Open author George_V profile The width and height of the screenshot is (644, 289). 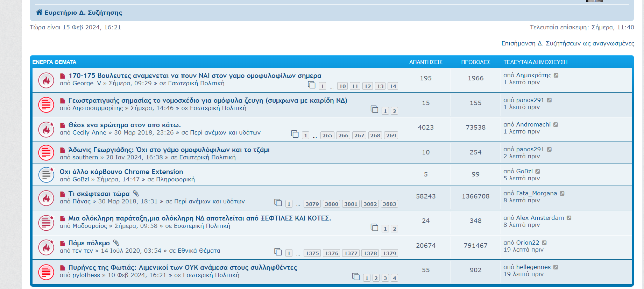pos(87,83)
